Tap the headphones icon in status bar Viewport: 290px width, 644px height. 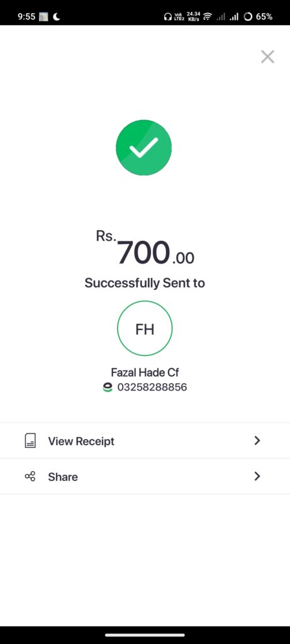click(167, 17)
